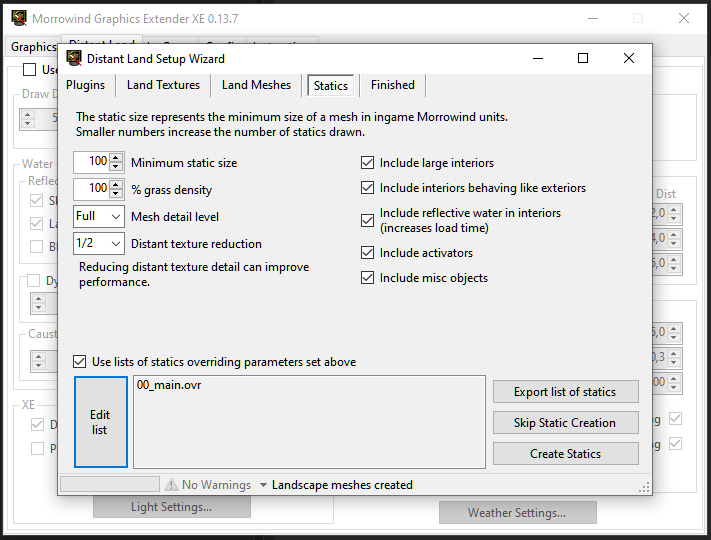The height and width of the screenshot is (540, 711).
Task: Open the Land Meshes tab
Action: [256, 85]
